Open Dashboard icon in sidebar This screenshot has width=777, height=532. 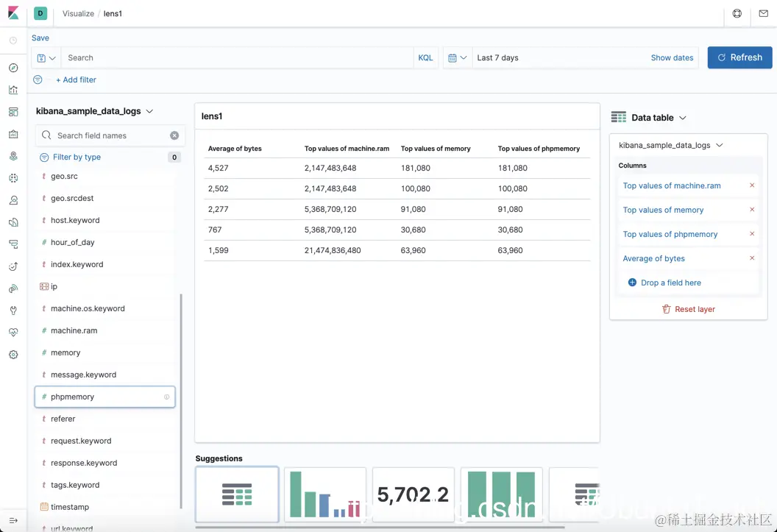click(13, 112)
